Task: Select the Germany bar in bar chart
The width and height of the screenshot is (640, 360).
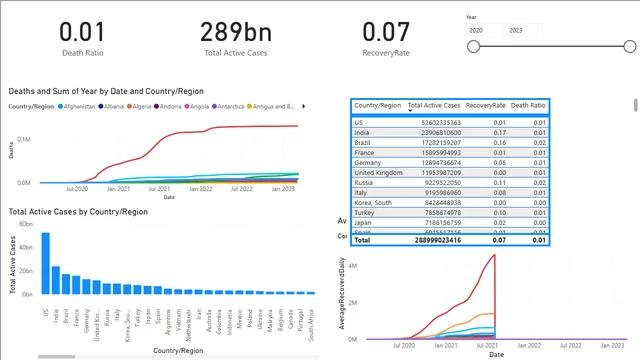Action: click(87, 287)
